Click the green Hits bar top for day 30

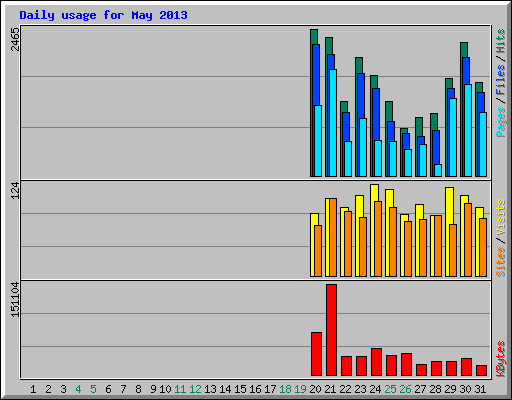[x=464, y=50]
